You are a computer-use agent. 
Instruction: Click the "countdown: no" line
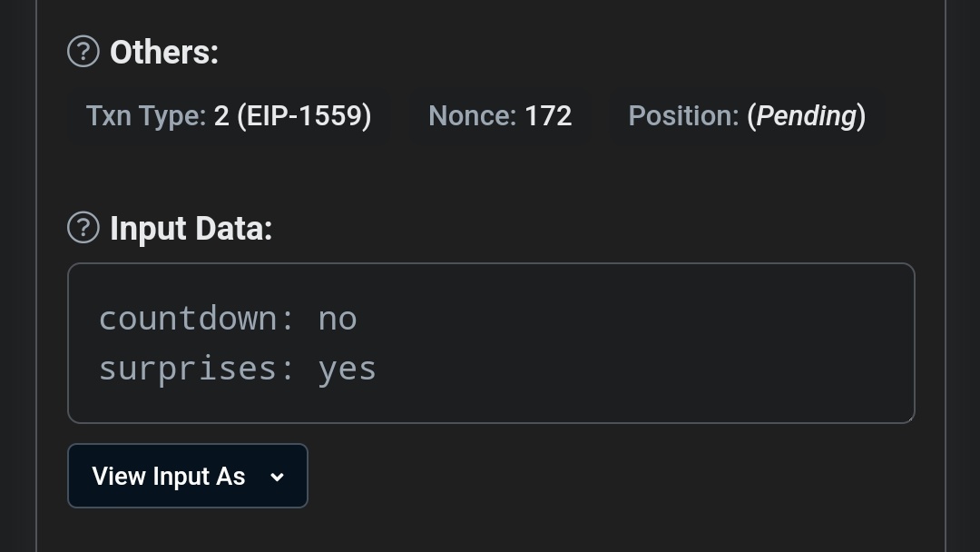point(228,319)
